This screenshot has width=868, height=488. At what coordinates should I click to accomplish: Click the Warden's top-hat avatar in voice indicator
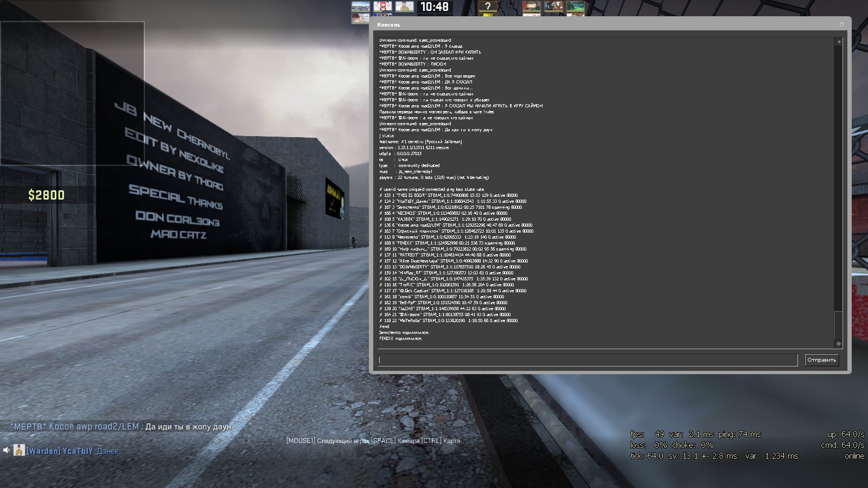click(19, 450)
